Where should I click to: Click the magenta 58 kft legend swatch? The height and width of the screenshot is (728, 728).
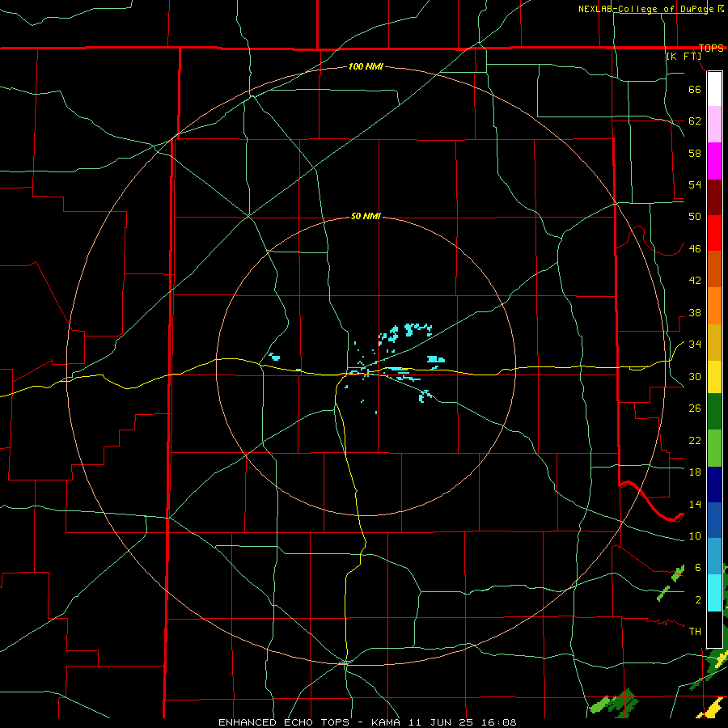[x=714, y=161]
